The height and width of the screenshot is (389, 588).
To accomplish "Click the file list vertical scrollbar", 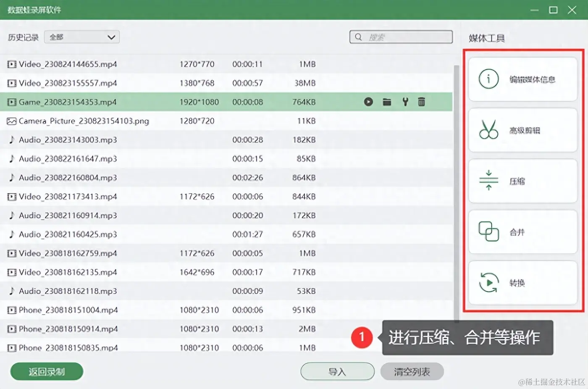I will [456, 193].
